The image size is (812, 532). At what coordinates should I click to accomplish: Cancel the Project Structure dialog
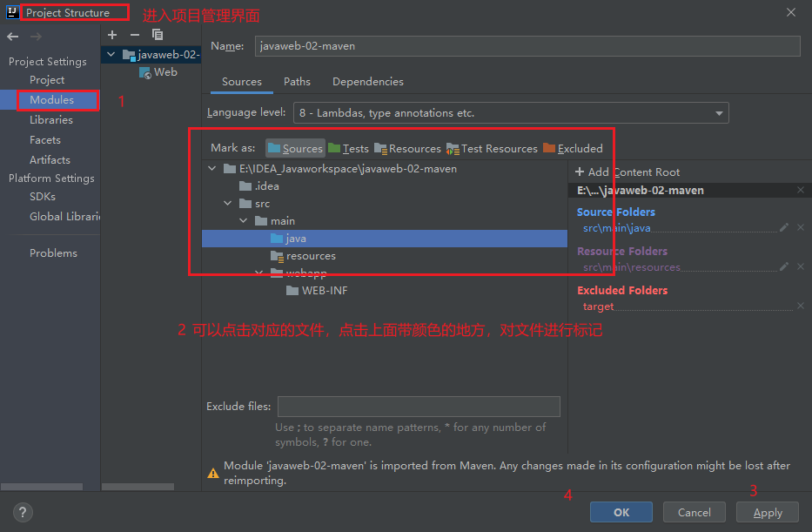pos(694,512)
